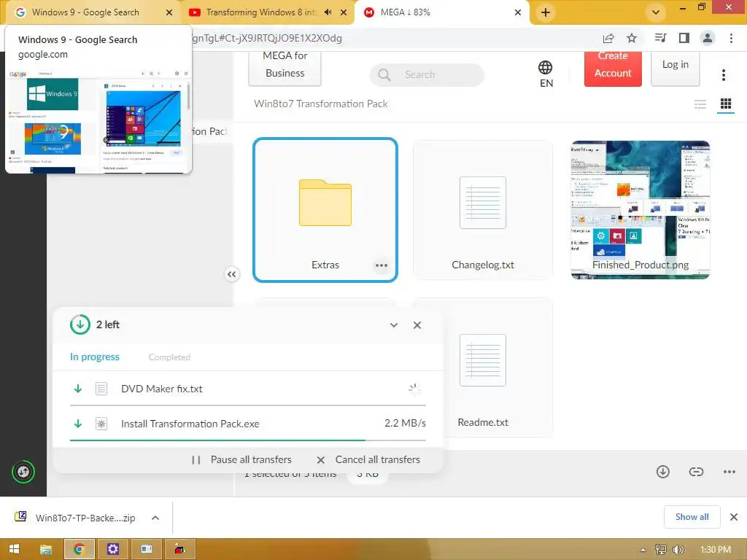
Task: Close the transfers panel
Action: pyautogui.click(x=417, y=324)
